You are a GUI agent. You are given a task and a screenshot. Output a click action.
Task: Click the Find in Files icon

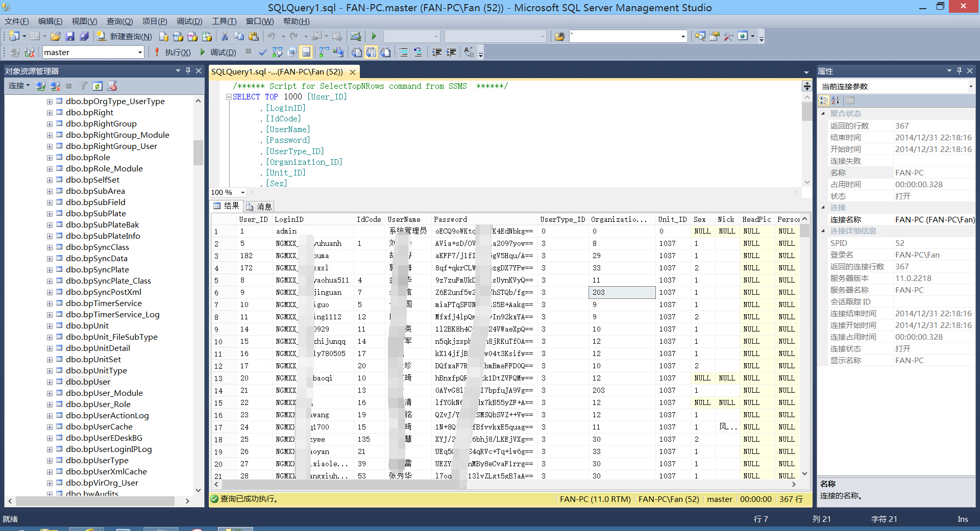[560, 36]
